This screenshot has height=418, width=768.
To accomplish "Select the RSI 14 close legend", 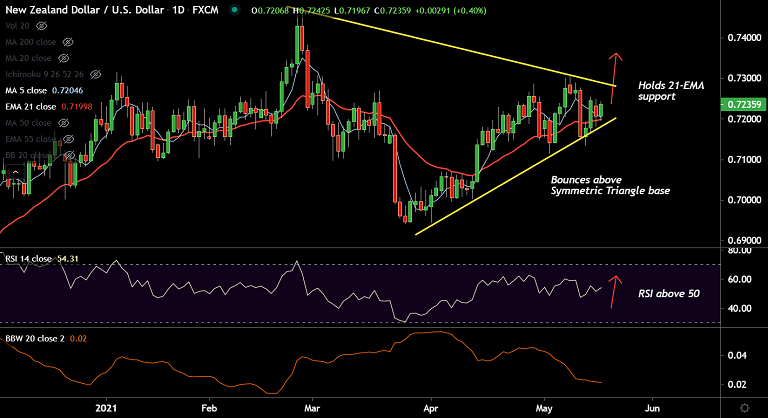I will pos(28,259).
